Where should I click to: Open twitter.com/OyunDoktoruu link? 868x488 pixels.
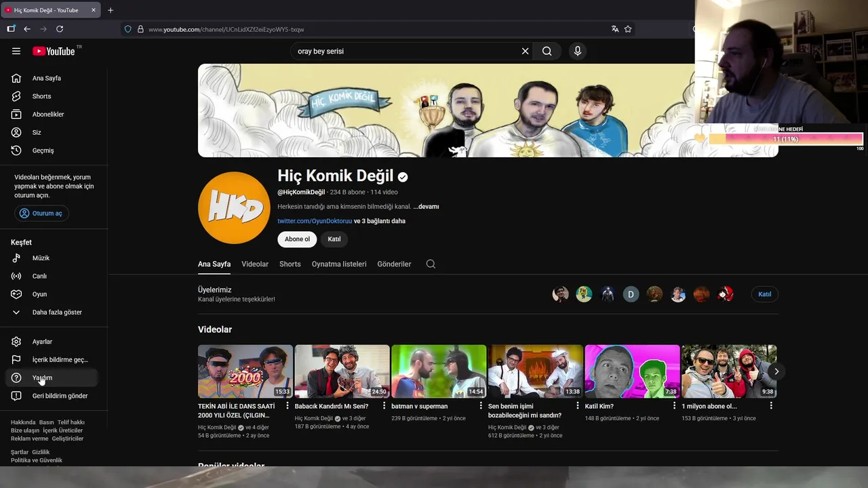click(x=315, y=221)
